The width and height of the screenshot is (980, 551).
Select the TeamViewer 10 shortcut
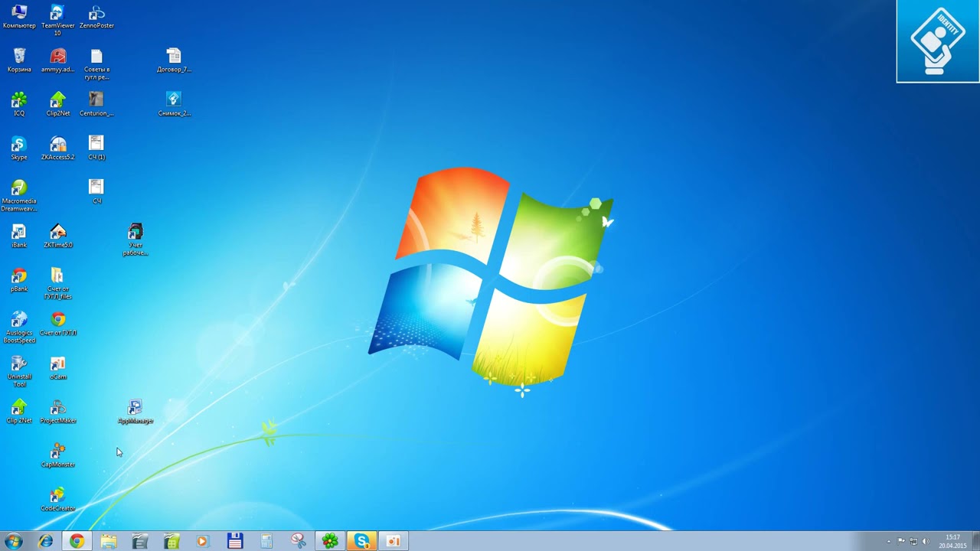(x=57, y=20)
